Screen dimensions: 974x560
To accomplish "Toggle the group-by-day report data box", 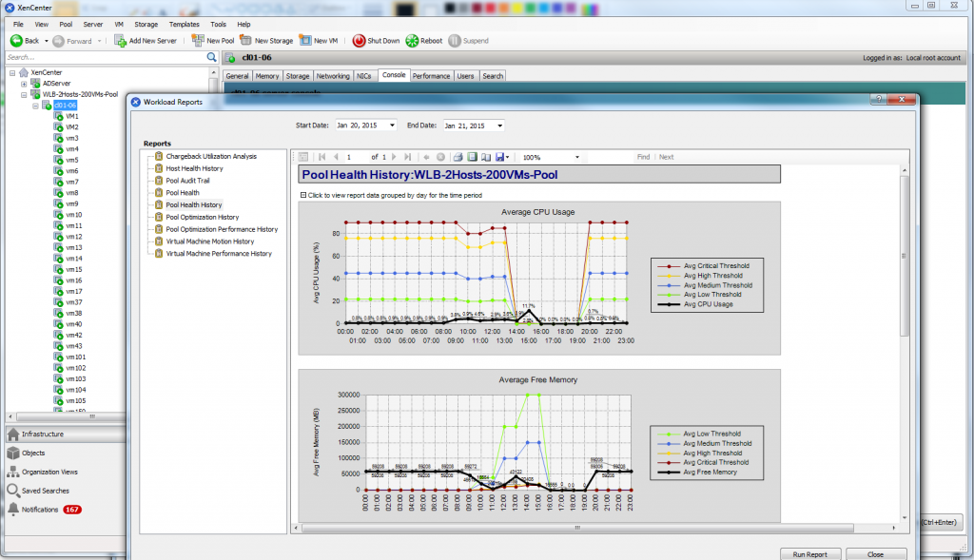I will point(302,194).
